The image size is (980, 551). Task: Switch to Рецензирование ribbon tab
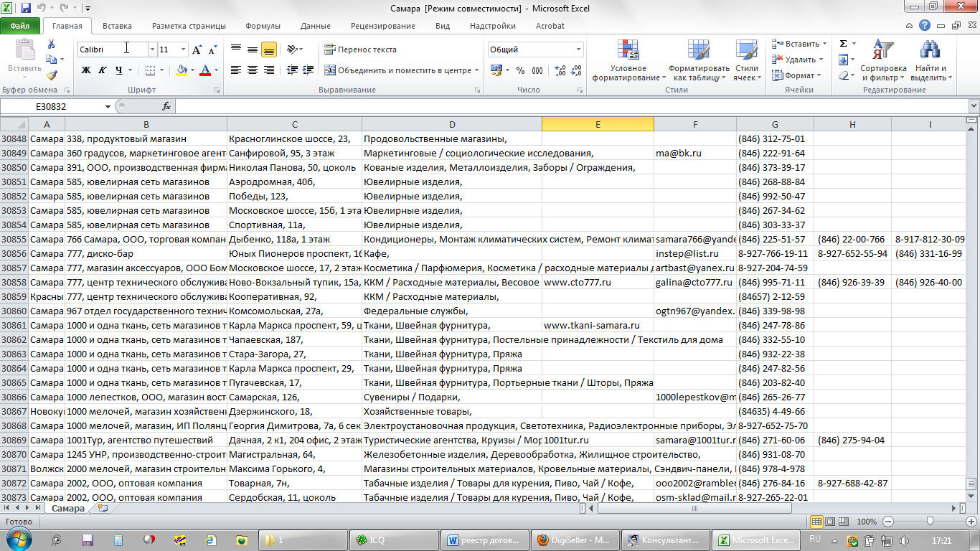point(383,26)
